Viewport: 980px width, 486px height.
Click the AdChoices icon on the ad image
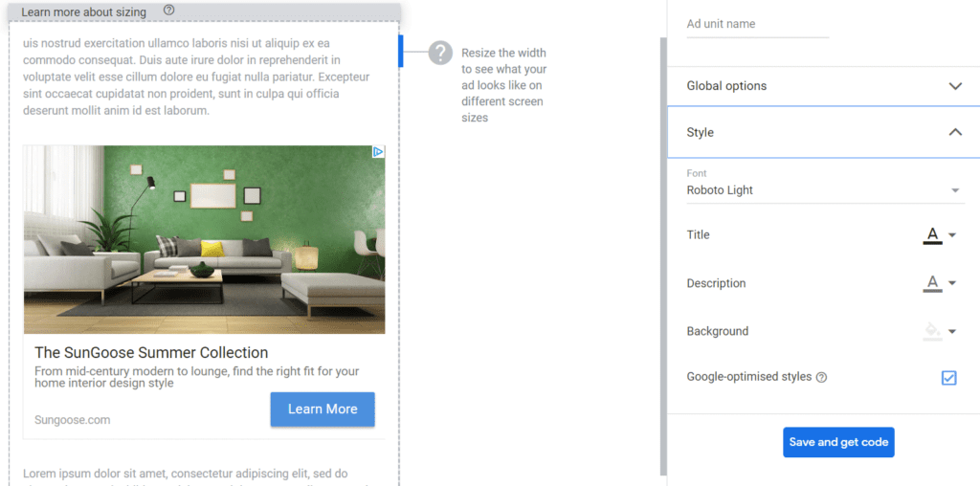(377, 152)
